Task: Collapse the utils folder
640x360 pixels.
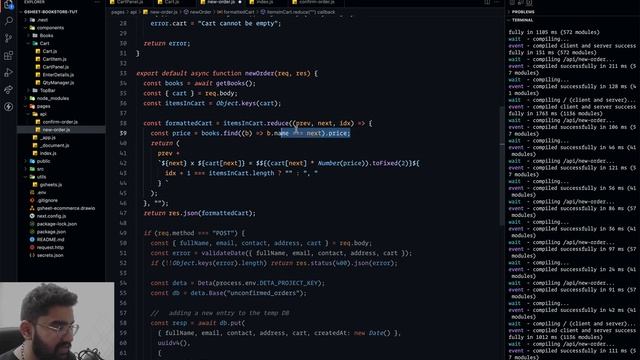Action: coord(26,177)
